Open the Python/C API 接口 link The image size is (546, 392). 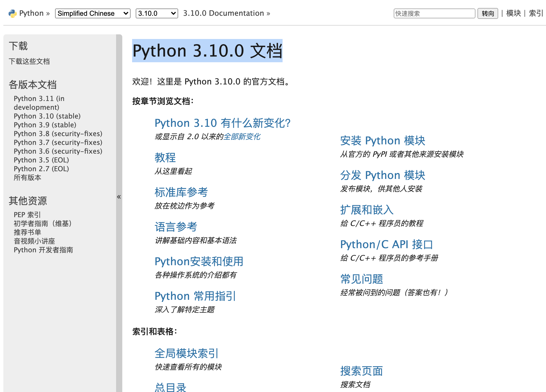[x=386, y=245]
